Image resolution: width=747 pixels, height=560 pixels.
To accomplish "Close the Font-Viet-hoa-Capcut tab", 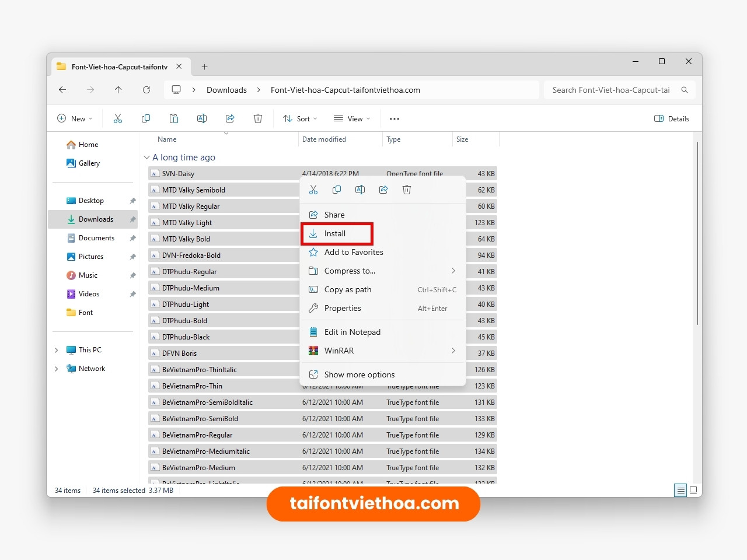I will coord(179,66).
